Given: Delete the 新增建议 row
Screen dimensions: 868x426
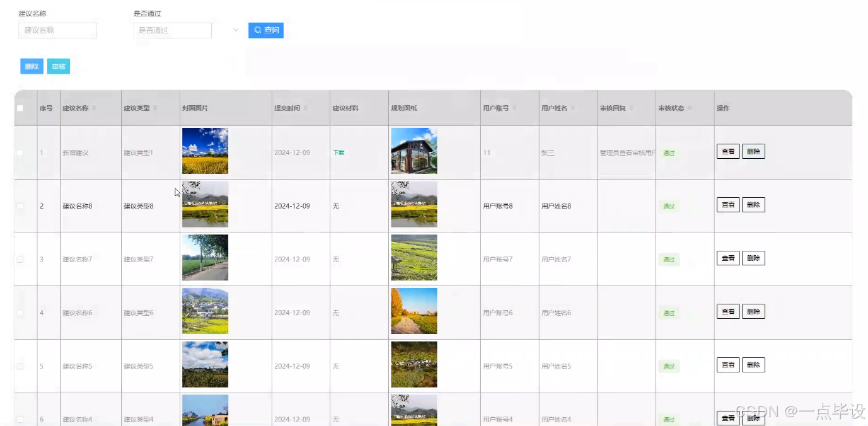Looking at the screenshot, I should tap(753, 151).
